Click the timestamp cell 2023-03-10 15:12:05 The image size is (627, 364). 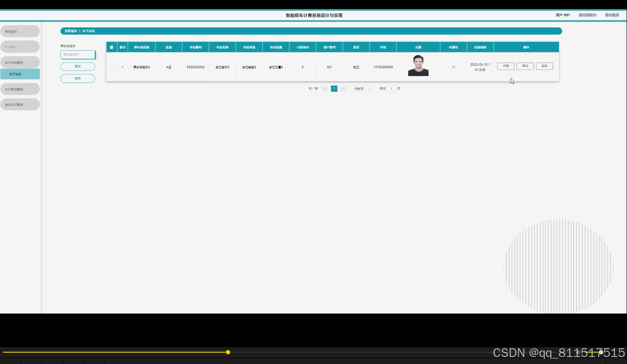[480, 67]
